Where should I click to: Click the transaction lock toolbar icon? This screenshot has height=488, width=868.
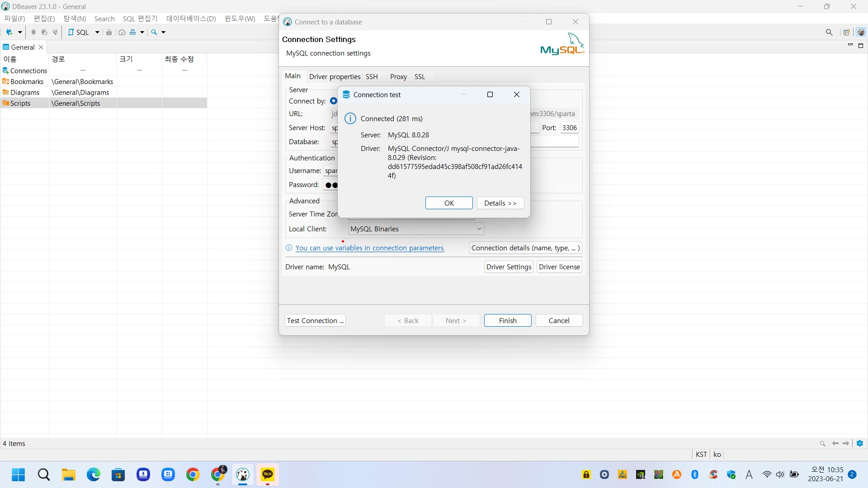(109, 32)
